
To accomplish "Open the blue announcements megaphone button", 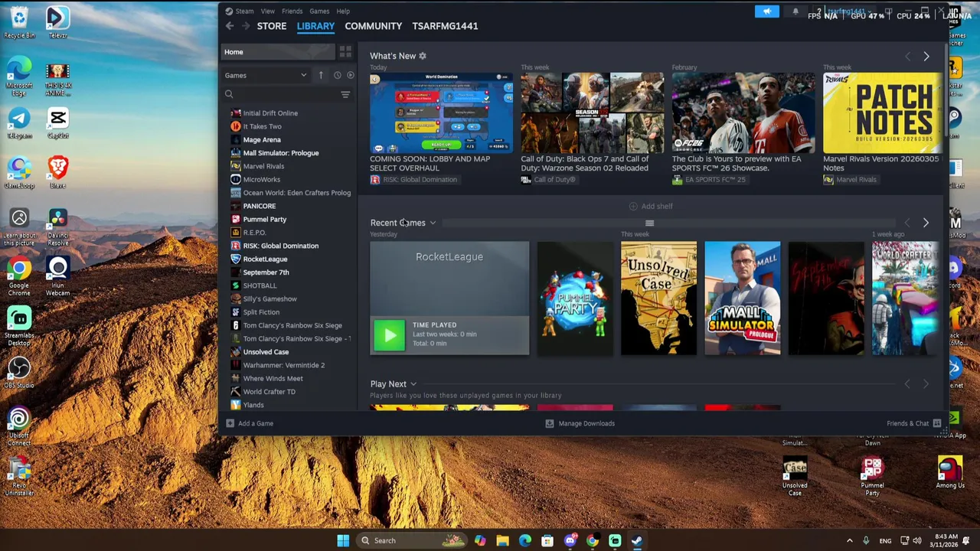I will coord(766,11).
